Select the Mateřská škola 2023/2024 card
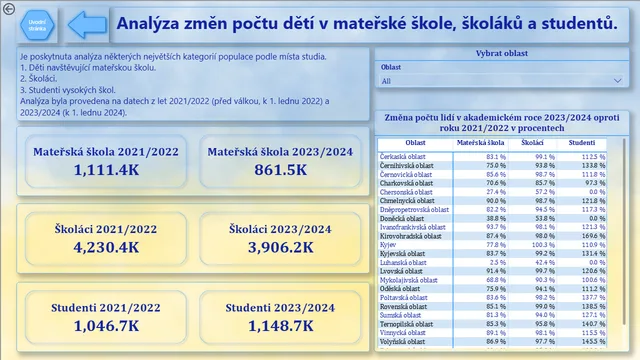This screenshot has width=640, height=360. pyautogui.click(x=280, y=161)
